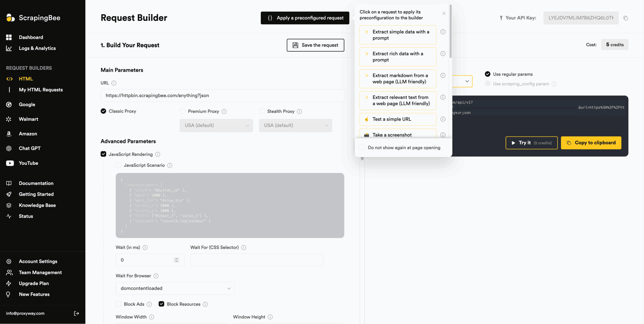Click the Chat GPT icon in the sidebar
The height and width of the screenshot is (324, 644).
pyautogui.click(x=9, y=148)
